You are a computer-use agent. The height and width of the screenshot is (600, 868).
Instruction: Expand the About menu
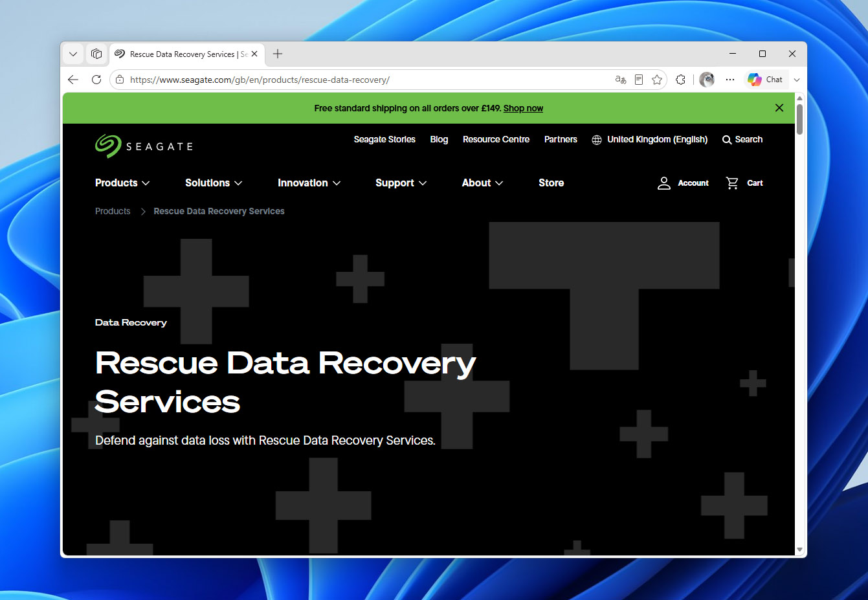(483, 183)
